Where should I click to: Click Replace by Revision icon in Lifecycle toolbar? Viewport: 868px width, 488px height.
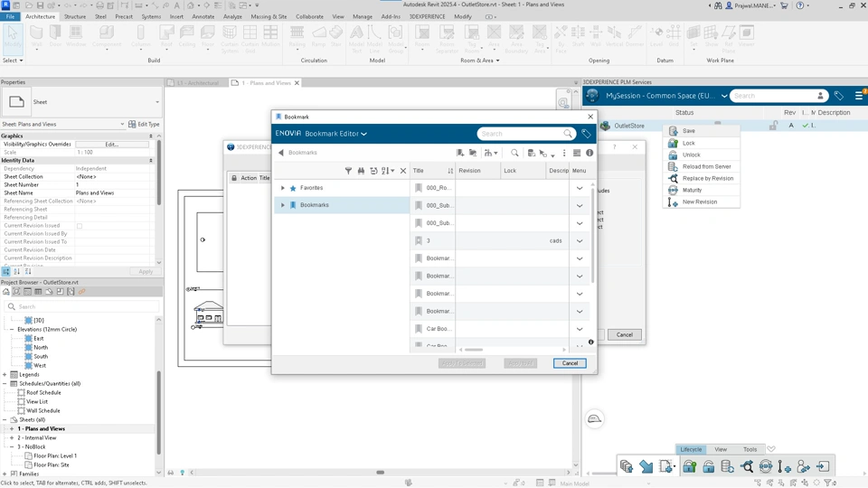coord(747,467)
